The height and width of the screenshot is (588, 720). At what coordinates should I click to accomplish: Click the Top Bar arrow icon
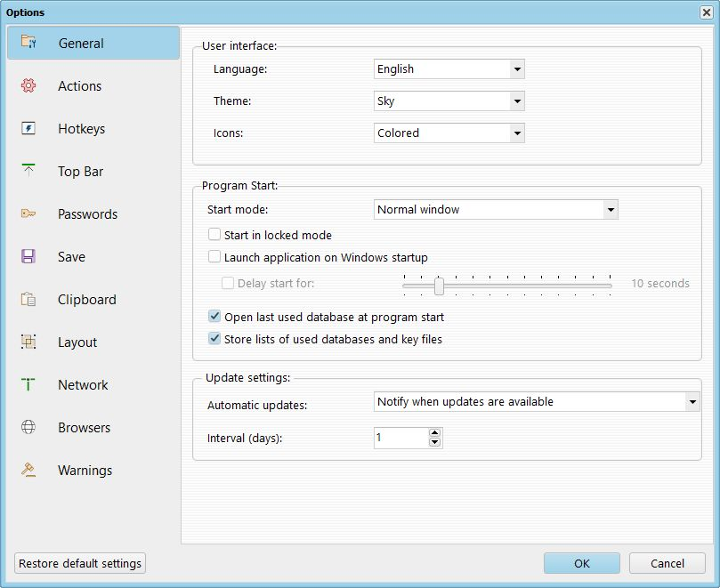[x=28, y=170]
